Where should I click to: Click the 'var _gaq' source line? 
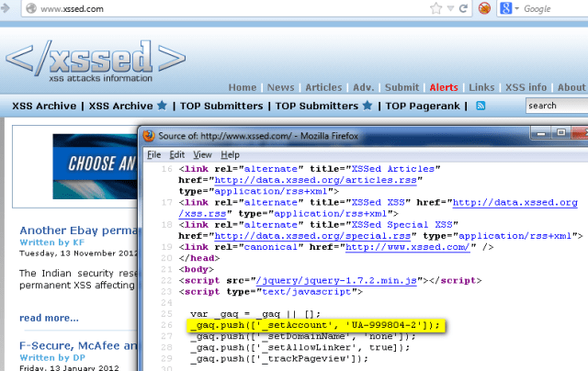[255, 314]
